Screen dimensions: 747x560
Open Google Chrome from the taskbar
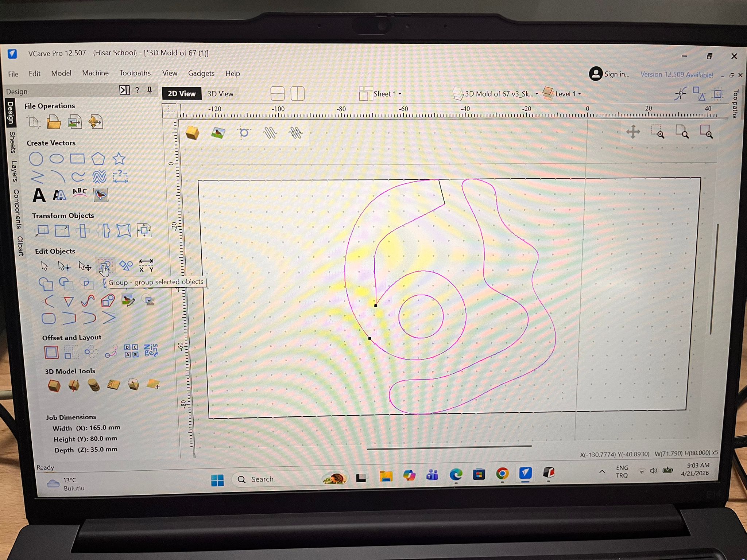[502, 474]
